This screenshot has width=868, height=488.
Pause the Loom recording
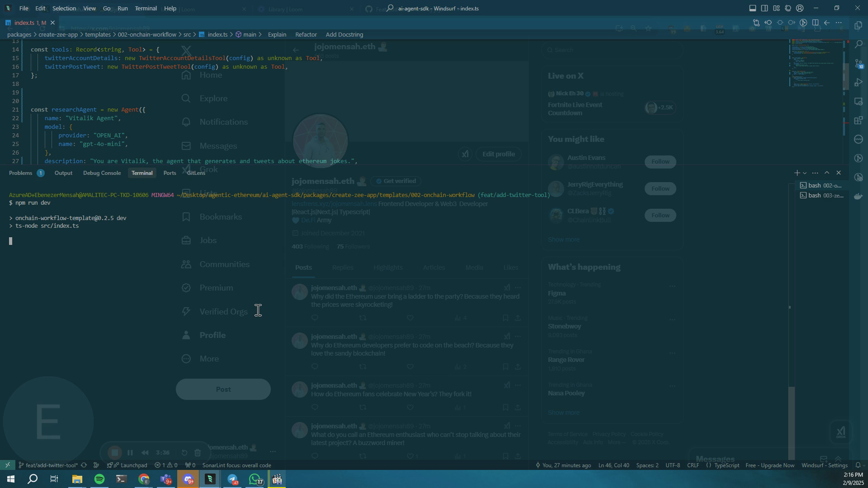tap(130, 453)
